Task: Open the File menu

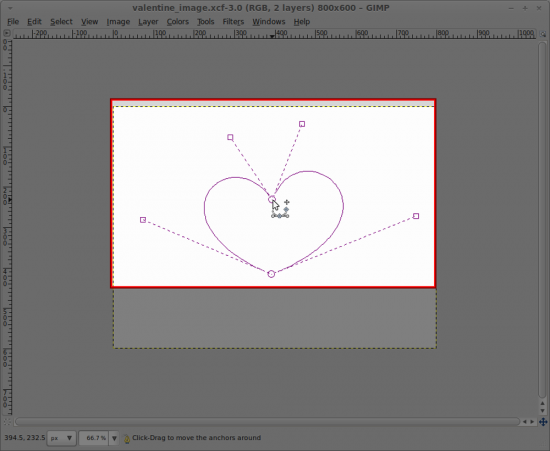Action: (13, 22)
